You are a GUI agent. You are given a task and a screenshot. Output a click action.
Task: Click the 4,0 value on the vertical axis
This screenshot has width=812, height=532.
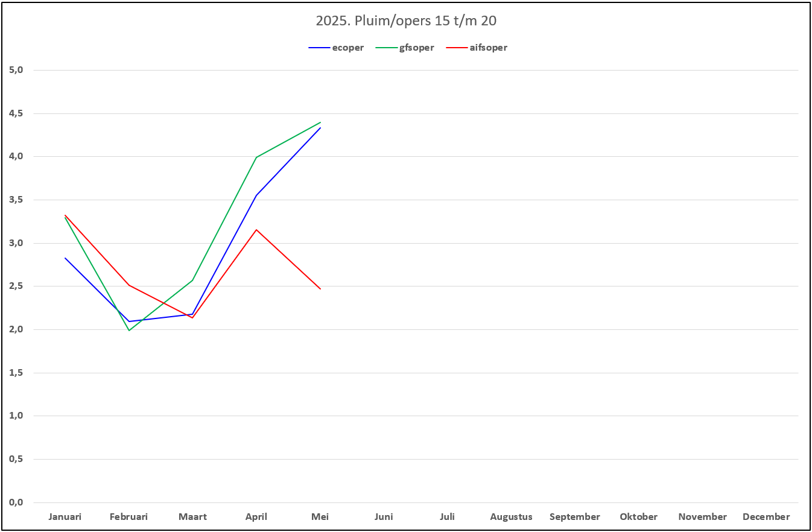(16, 156)
